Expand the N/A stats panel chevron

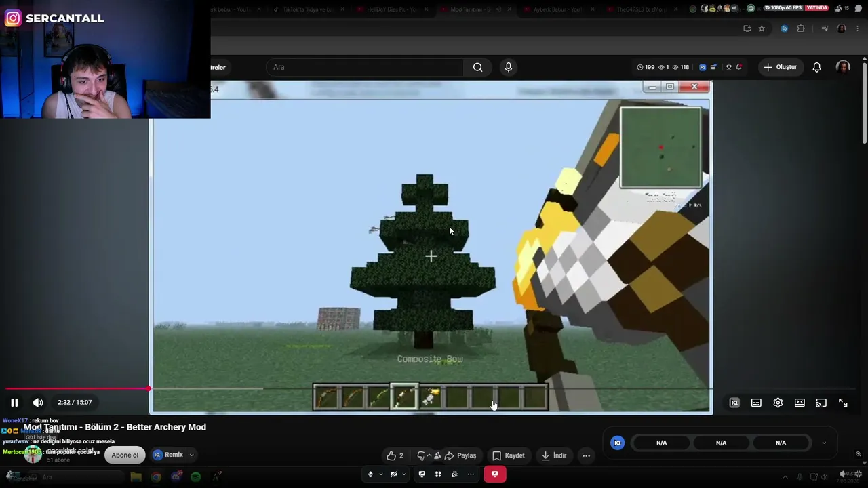click(x=824, y=443)
